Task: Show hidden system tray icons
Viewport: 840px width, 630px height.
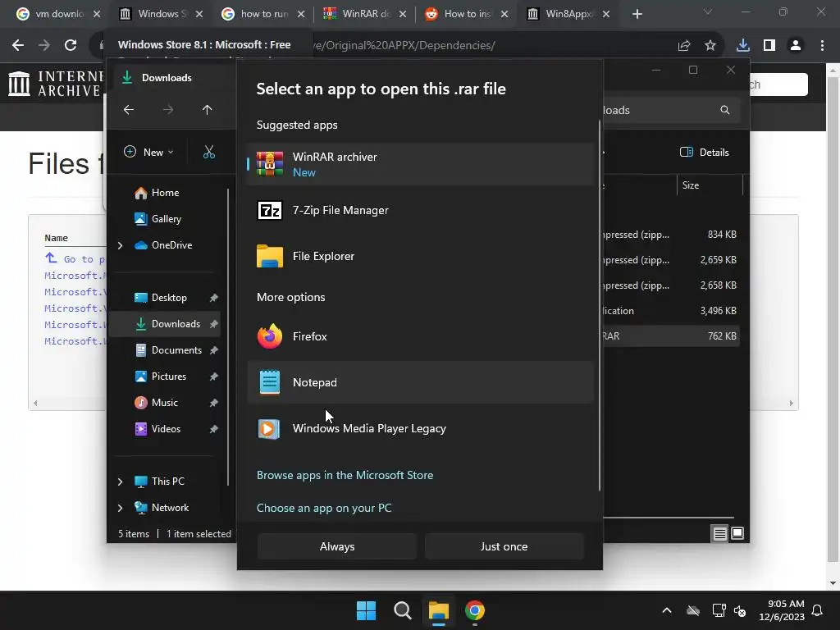Action: (667, 610)
